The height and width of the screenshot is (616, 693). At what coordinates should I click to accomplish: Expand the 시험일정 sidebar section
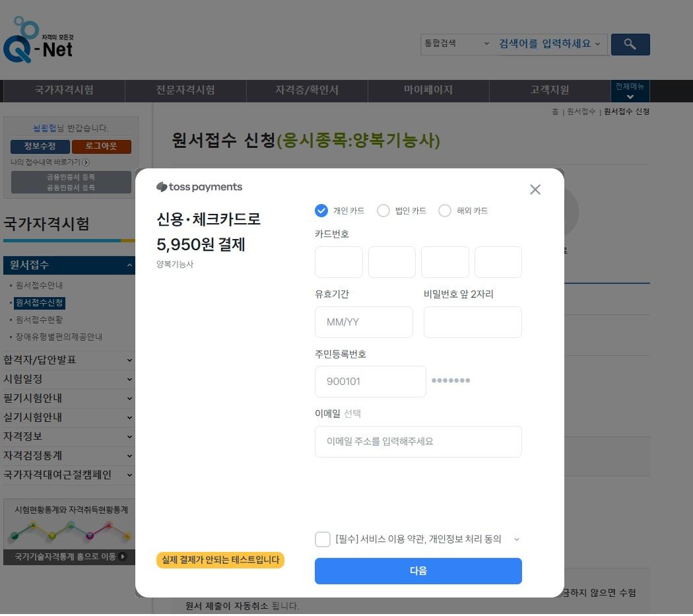(x=68, y=379)
